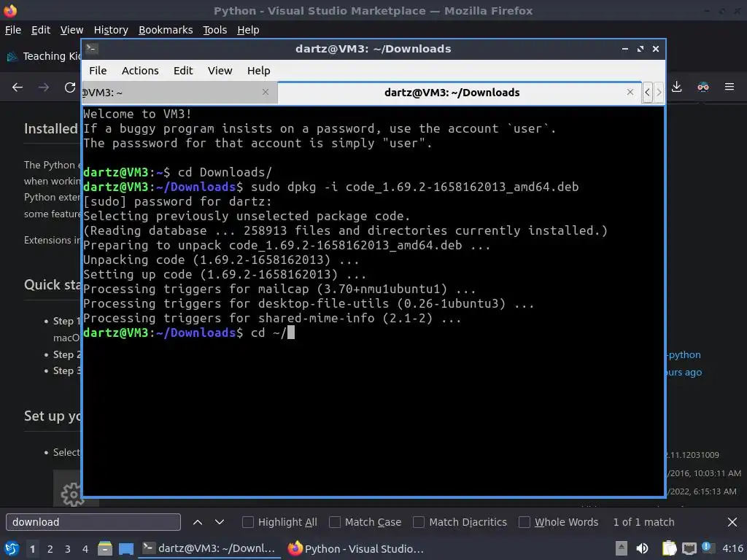Select terminal window in taskbar
Viewport: 747px width, 560px height.
pyautogui.click(x=209, y=548)
